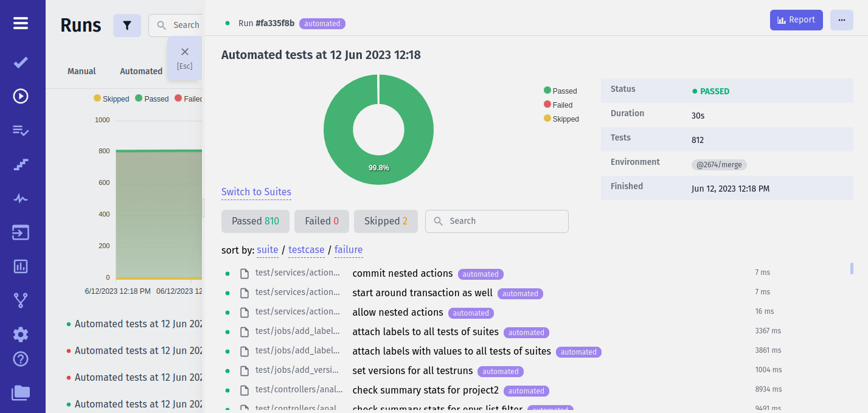
Task: Open the Steps staircase icon in sidebar
Action: [x=21, y=164]
